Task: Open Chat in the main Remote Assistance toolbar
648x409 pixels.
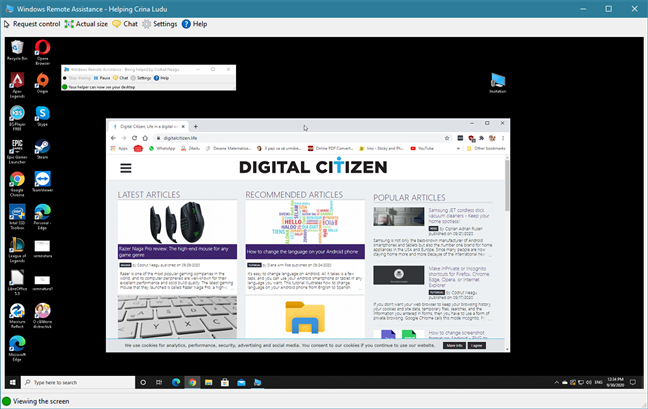Action: point(125,24)
